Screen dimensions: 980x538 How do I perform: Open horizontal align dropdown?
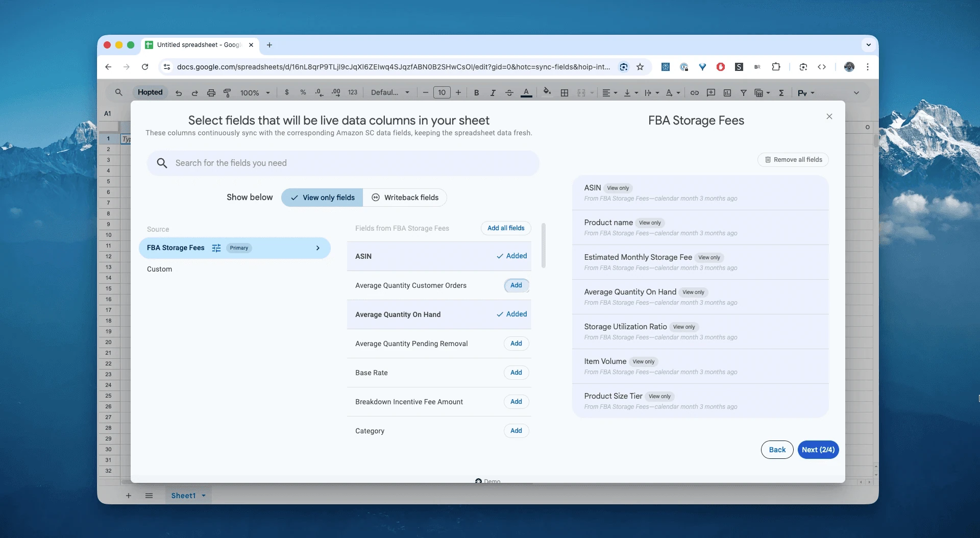point(609,92)
